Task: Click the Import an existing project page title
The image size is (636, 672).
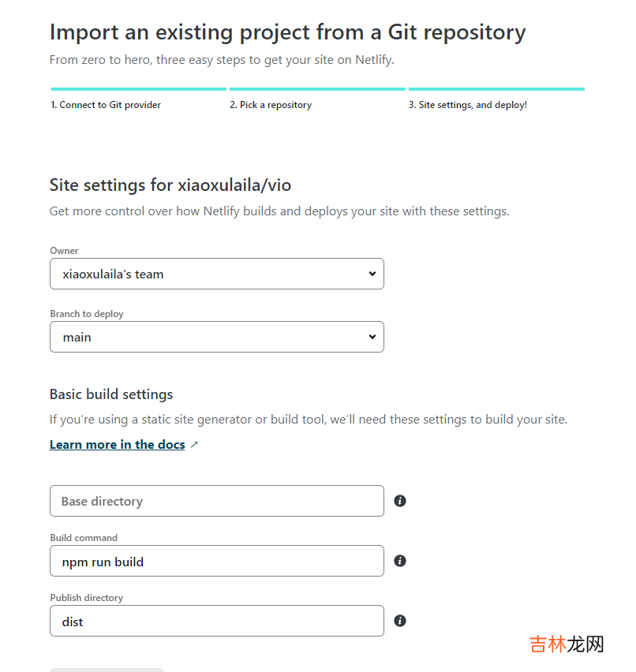Action: pos(287,32)
